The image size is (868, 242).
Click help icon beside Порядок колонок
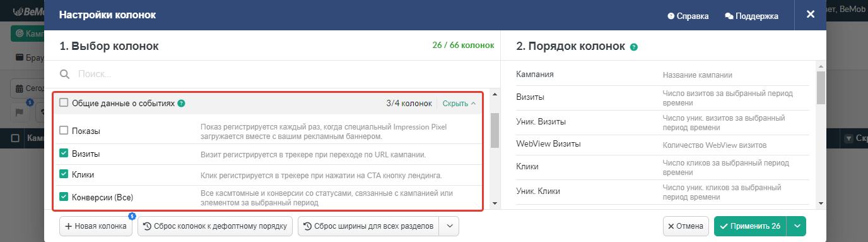[634, 47]
